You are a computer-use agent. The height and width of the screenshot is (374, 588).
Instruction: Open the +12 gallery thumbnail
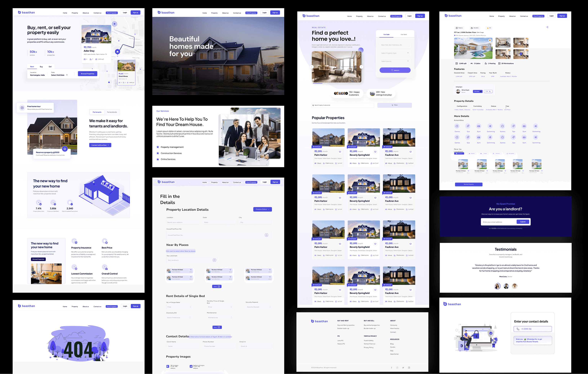(521, 54)
